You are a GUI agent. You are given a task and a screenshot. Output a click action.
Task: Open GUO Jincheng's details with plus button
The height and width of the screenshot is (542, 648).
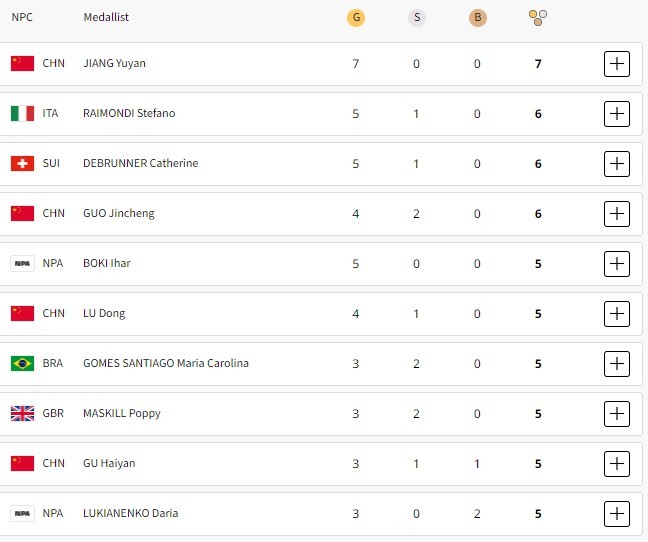tap(617, 214)
